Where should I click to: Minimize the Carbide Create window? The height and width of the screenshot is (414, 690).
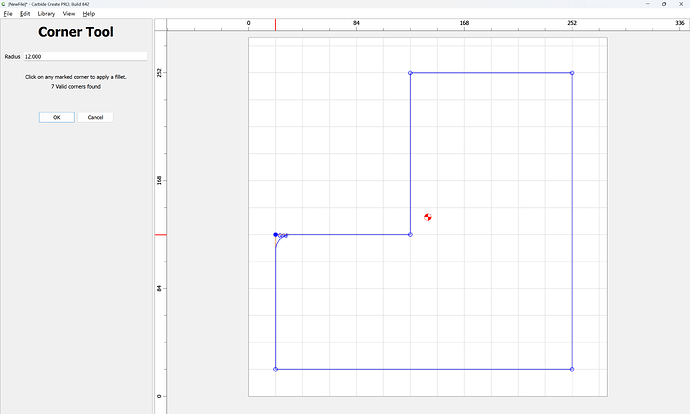648,4
